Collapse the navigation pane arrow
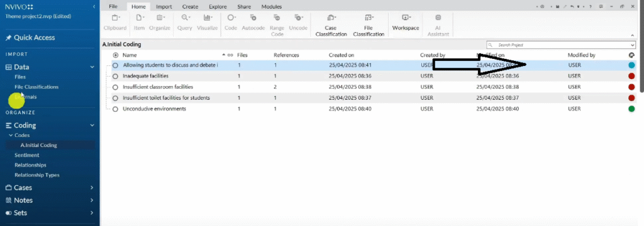 [94, 6]
